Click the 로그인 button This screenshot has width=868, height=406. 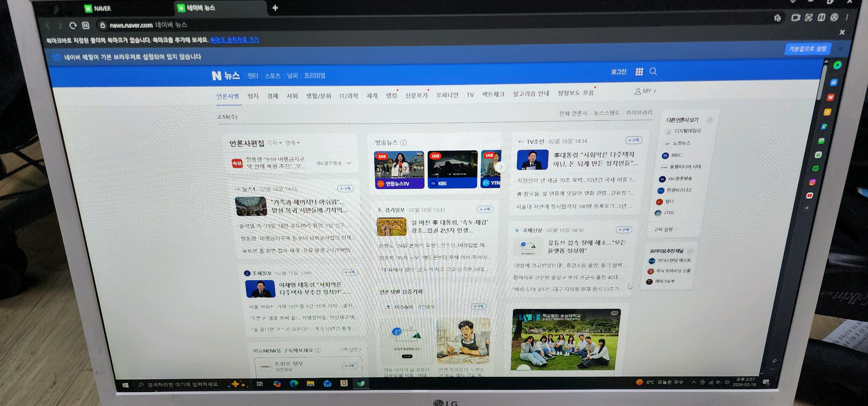coord(618,71)
